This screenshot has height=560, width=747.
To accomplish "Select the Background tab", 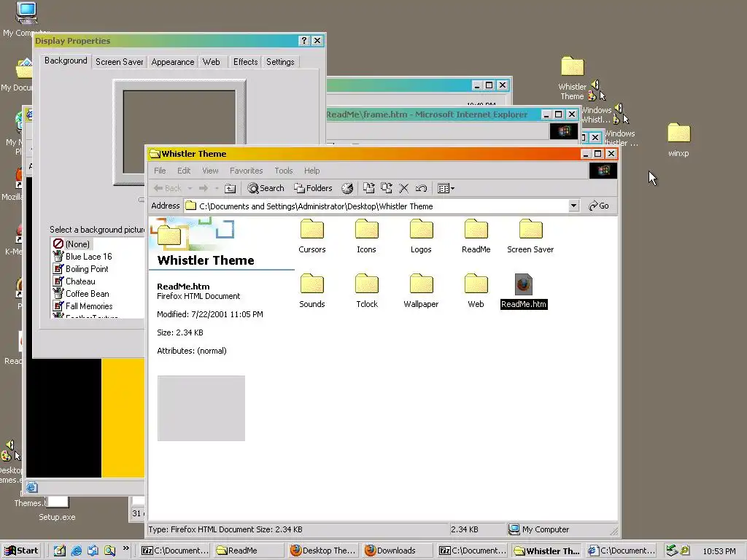I will (66, 61).
